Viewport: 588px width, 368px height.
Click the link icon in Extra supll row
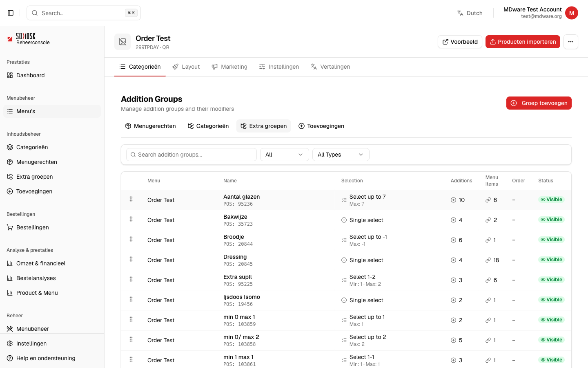[x=488, y=280]
